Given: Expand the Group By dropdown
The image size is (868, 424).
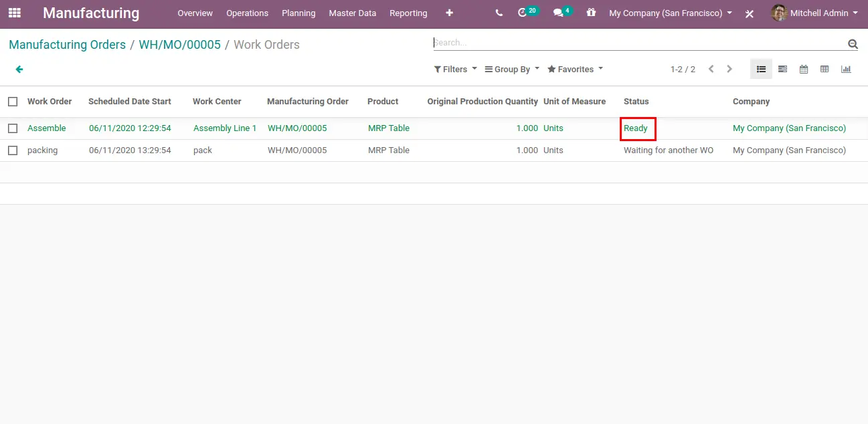Looking at the screenshot, I should (512, 69).
